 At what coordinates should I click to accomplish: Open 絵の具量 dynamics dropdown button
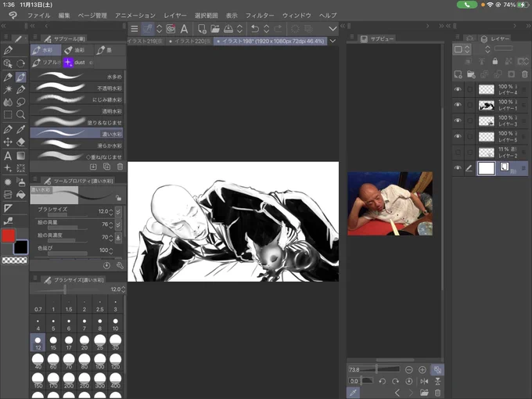pyautogui.click(x=118, y=225)
